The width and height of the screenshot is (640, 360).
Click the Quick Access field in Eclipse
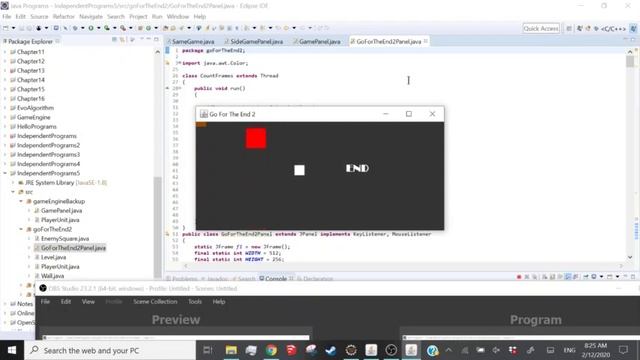[x=541, y=28]
